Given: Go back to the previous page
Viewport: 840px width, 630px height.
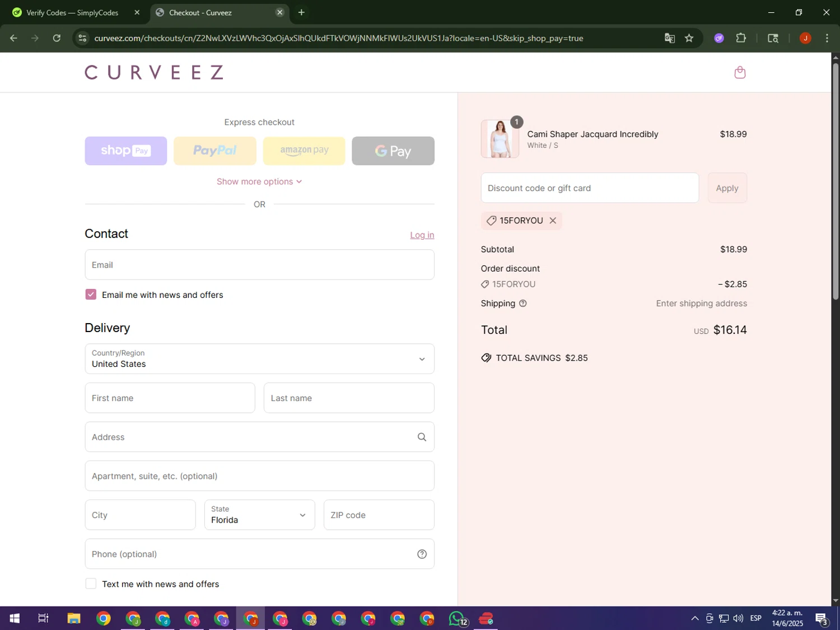Looking at the screenshot, I should pos(13,38).
